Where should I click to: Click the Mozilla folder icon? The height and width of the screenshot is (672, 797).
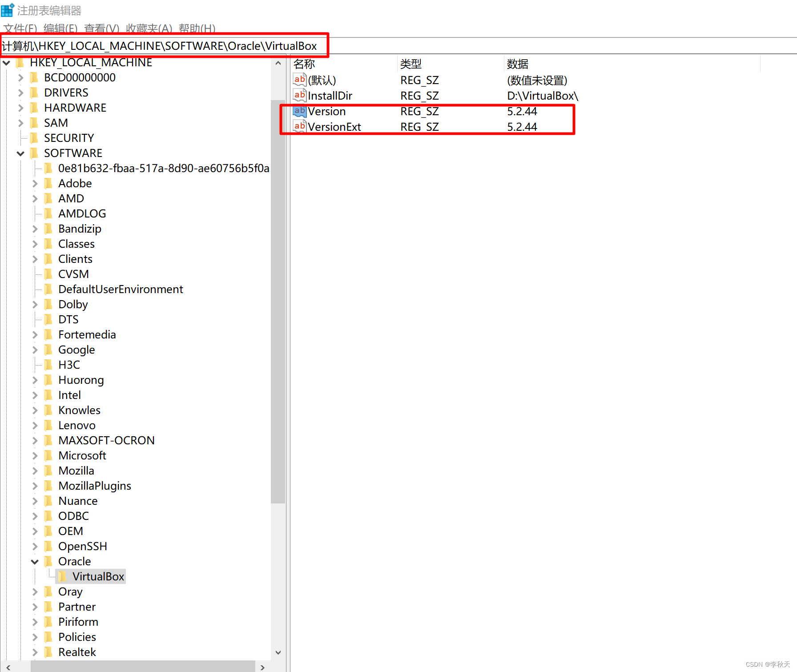pyautogui.click(x=48, y=471)
